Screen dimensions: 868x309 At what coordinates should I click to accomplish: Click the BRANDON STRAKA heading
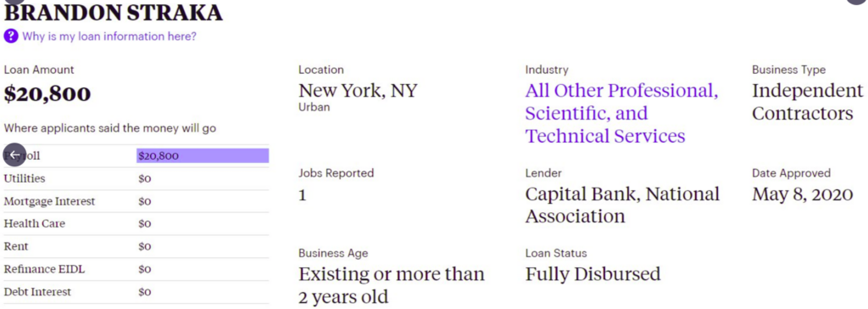[114, 12]
